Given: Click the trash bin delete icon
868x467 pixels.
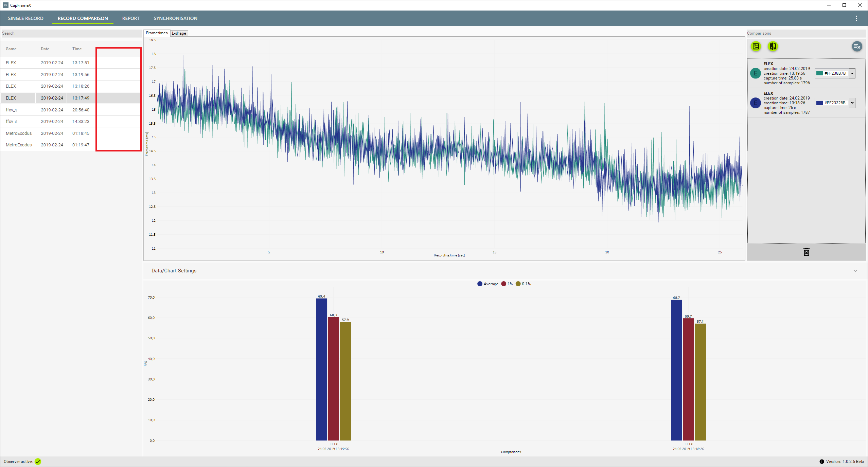Looking at the screenshot, I should [806, 252].
